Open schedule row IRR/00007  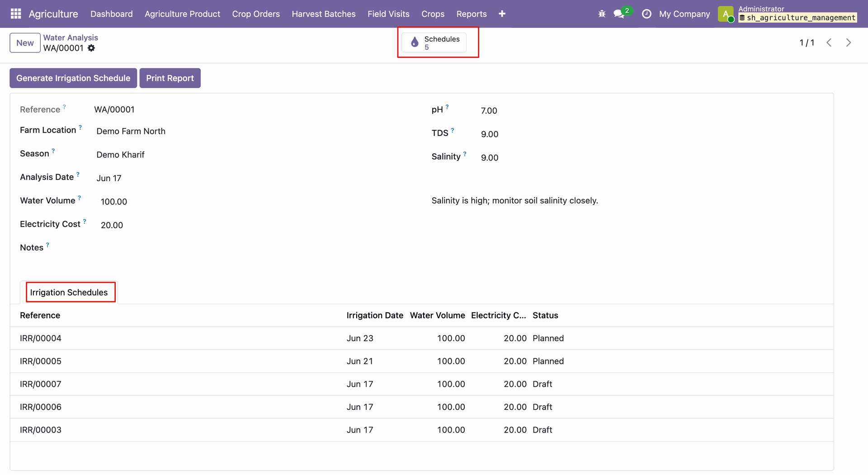pyautogui.click(x=422, y=384)
